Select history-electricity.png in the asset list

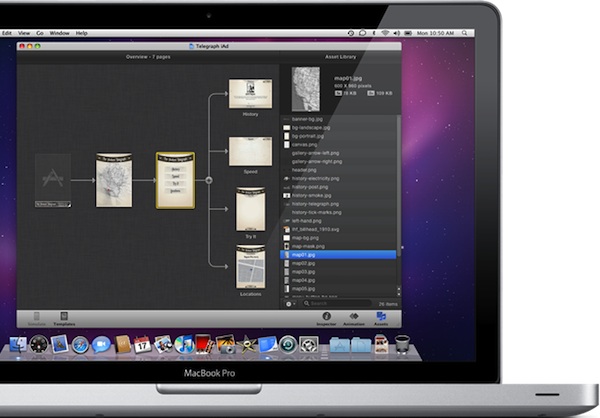click(x=315, y=178)
